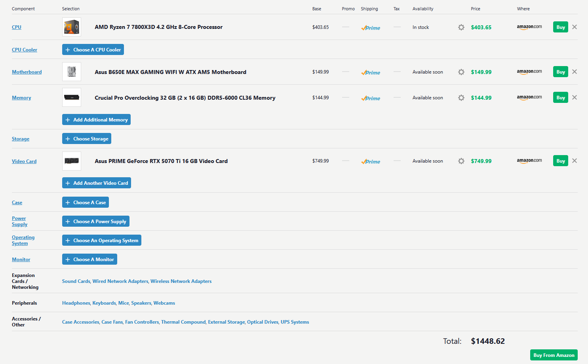
Task: Remove the Asus B650E motherboard from the list
Action: coord(575,72)
